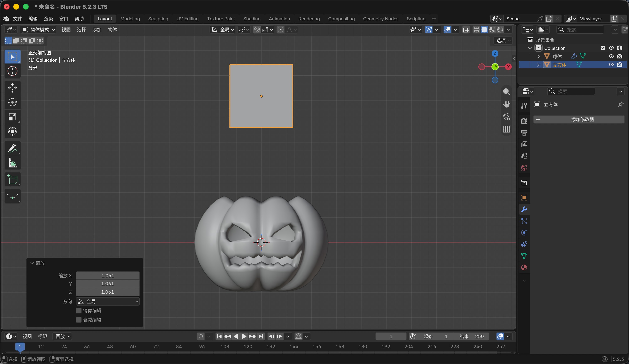The width and height of the screenshot is (629, 364).
Task: Open the Material properties tab
Action: 524,267
